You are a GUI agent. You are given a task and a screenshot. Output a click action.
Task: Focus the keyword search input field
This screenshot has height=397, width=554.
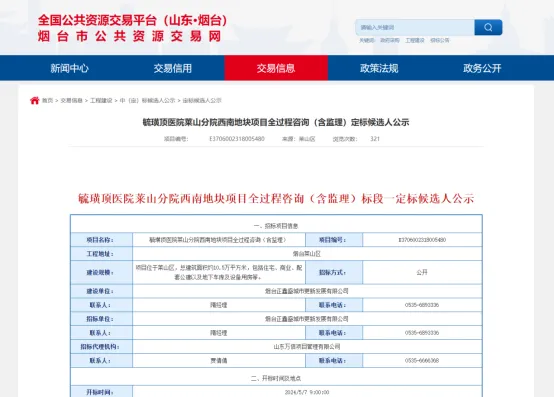(x=415, y=28)
